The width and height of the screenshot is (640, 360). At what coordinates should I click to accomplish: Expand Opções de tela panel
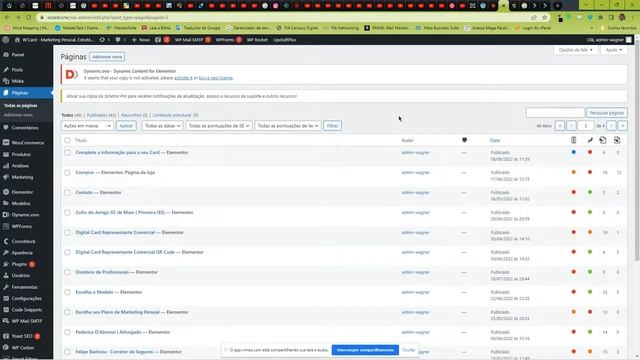576,50
